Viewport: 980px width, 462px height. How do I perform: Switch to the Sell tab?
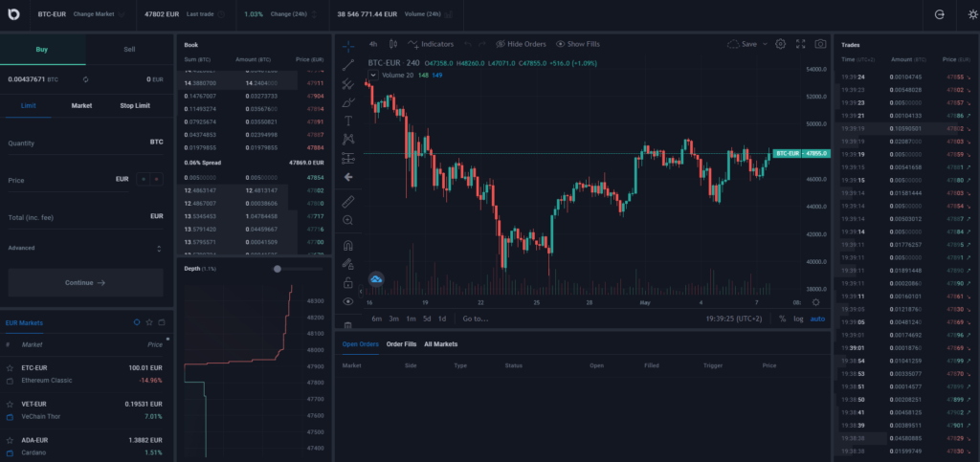point(129,49)
